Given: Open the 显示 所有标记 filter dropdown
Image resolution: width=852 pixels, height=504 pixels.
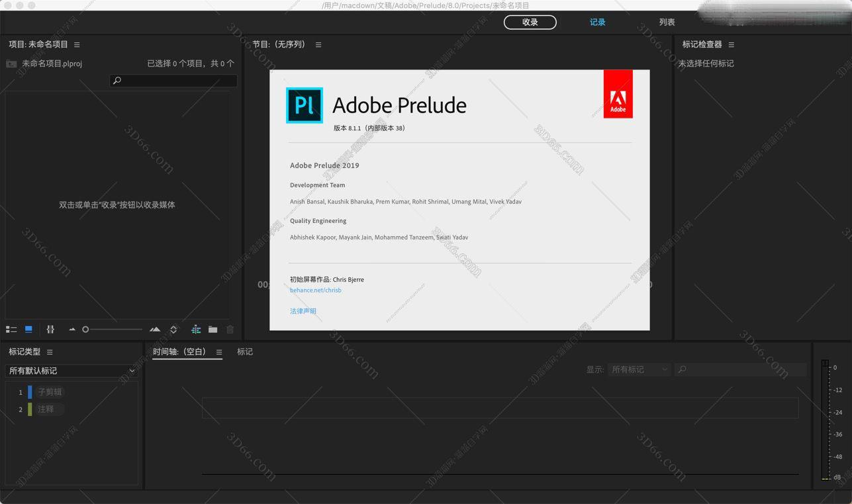Looking at the screenshot, I should [x=639, y=370].
